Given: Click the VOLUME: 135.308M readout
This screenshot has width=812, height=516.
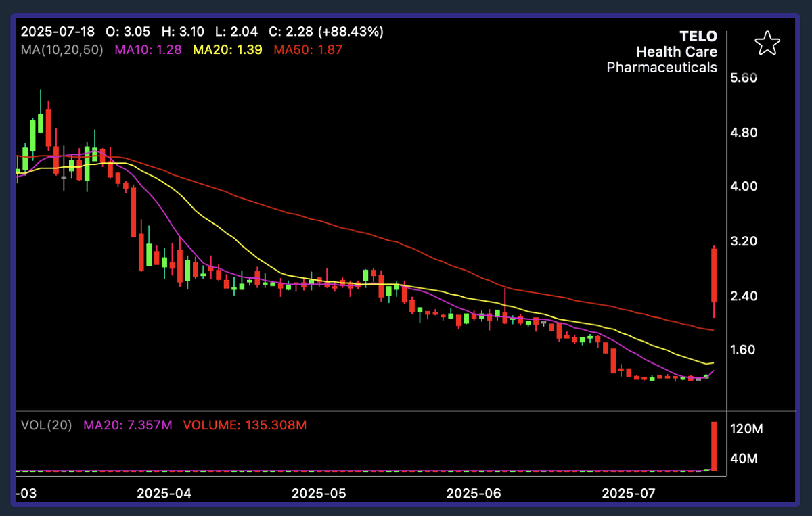Looking at the screenshot, I should 245,425.
